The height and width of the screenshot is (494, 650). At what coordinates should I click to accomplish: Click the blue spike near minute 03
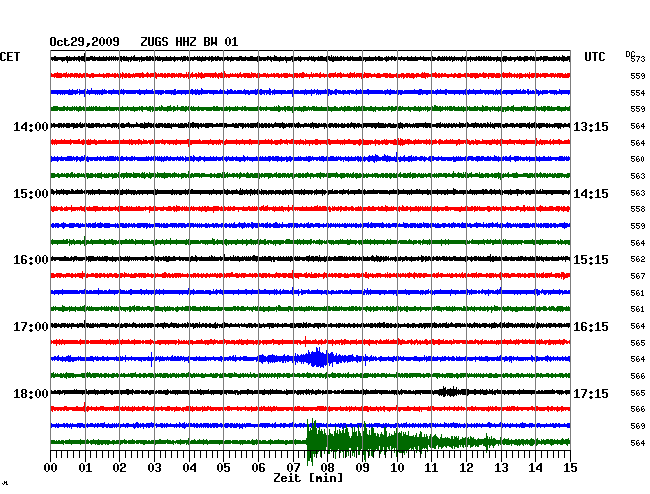[x=152, y=359]
